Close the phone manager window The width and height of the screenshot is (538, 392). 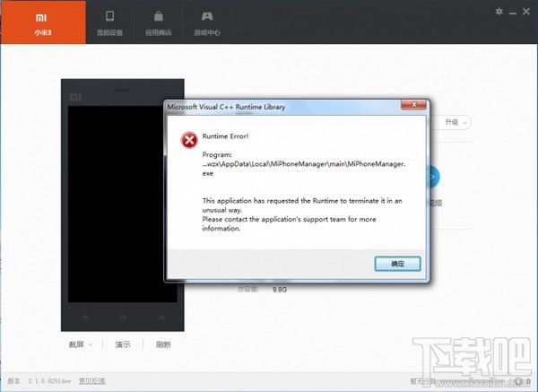(526, 12)
